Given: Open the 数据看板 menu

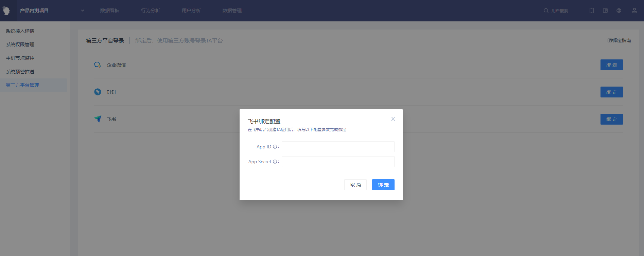Looking at the screenshot, I should tap(109, 11).
